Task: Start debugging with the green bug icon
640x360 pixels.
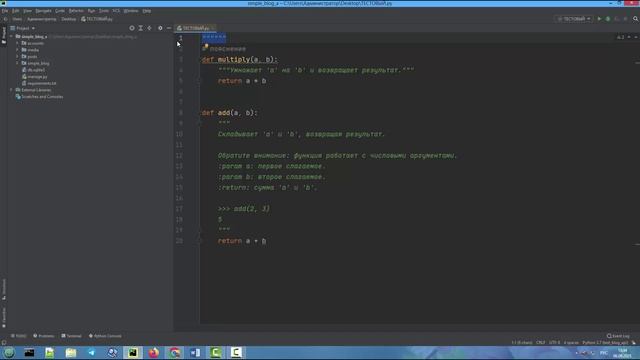Action: tap(608, 19)
